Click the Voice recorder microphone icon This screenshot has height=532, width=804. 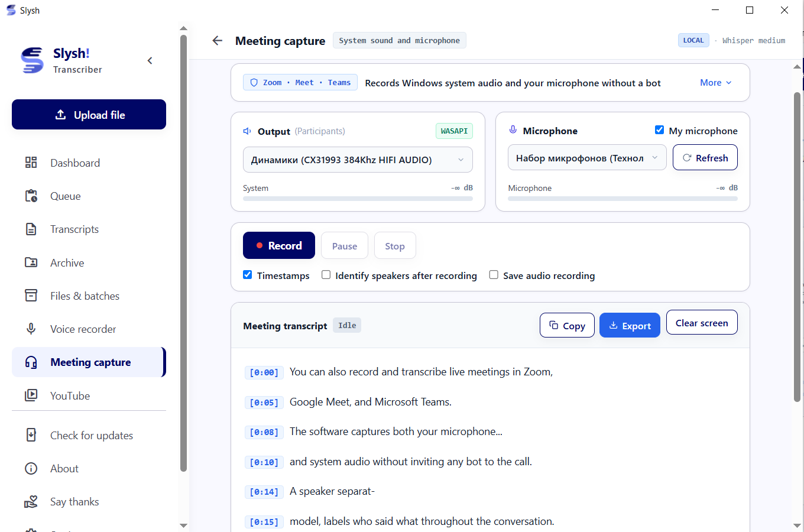click(x=31, y=329)
